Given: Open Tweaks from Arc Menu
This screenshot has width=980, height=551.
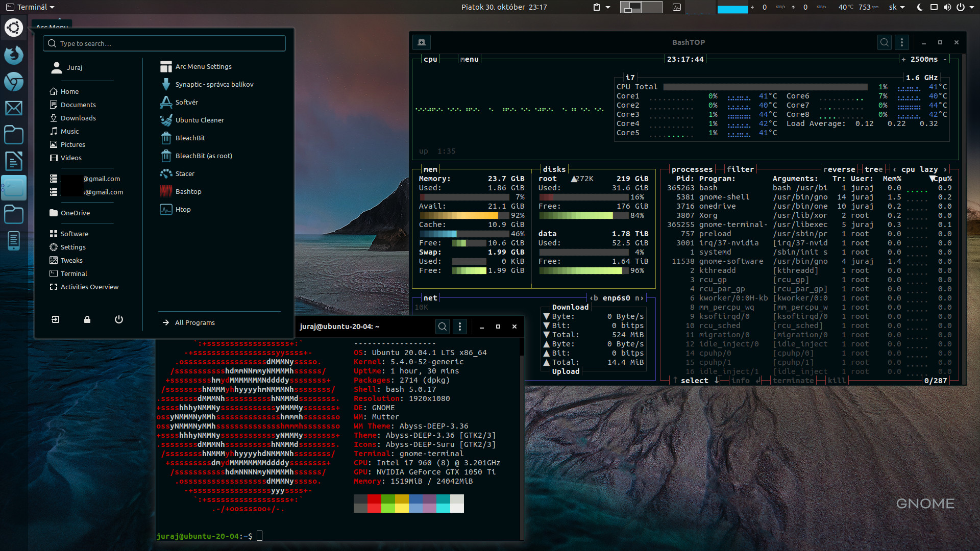Looking at the screenshot, I should click(66, 261).
